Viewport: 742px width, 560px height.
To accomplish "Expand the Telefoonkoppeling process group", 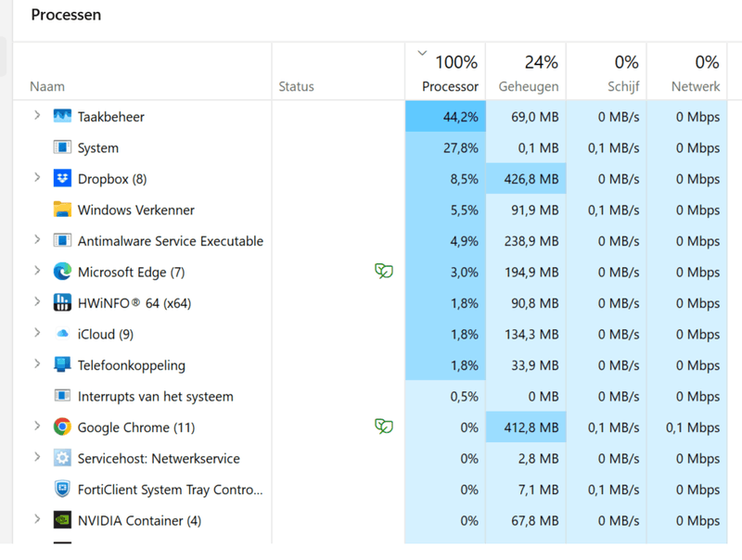I will (37, 363).
